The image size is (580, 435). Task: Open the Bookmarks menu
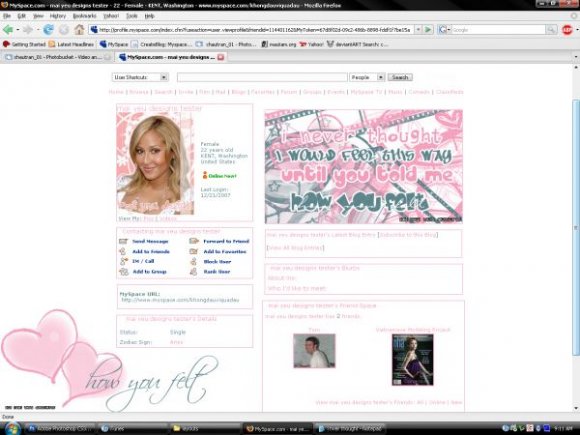click(x=84, y=16)
